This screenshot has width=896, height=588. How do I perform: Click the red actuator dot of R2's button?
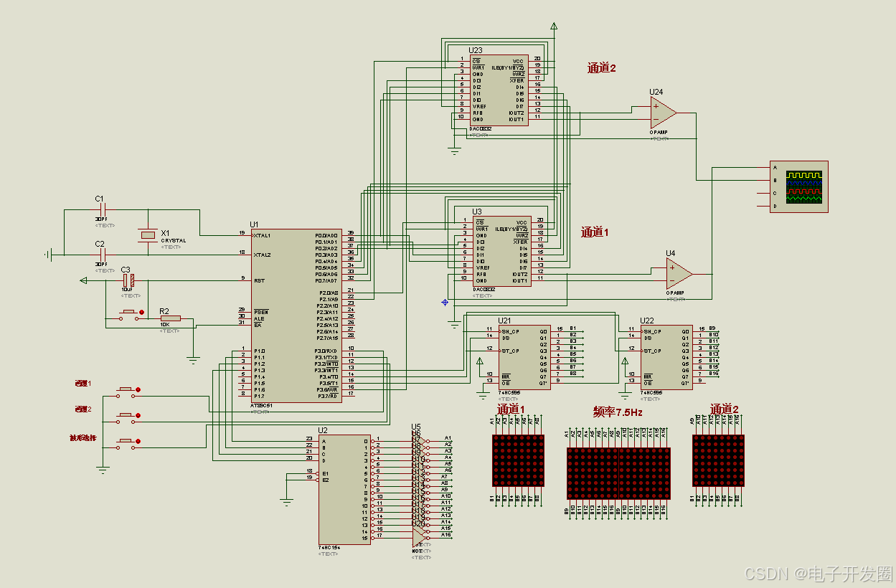[x=141, y=312]
